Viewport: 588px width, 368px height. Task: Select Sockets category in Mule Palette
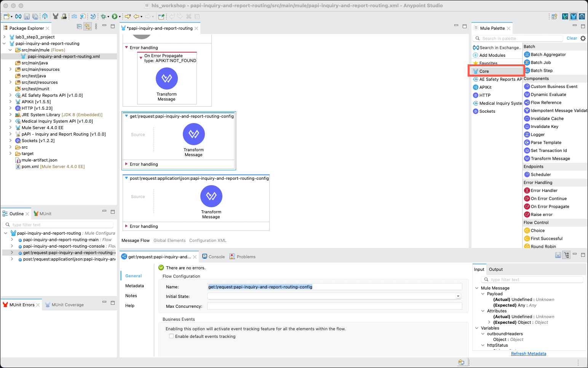[484, 111]
